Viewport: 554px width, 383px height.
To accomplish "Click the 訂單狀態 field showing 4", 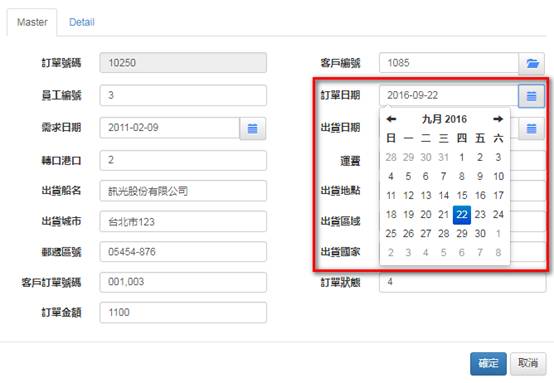I will point(462,282).
